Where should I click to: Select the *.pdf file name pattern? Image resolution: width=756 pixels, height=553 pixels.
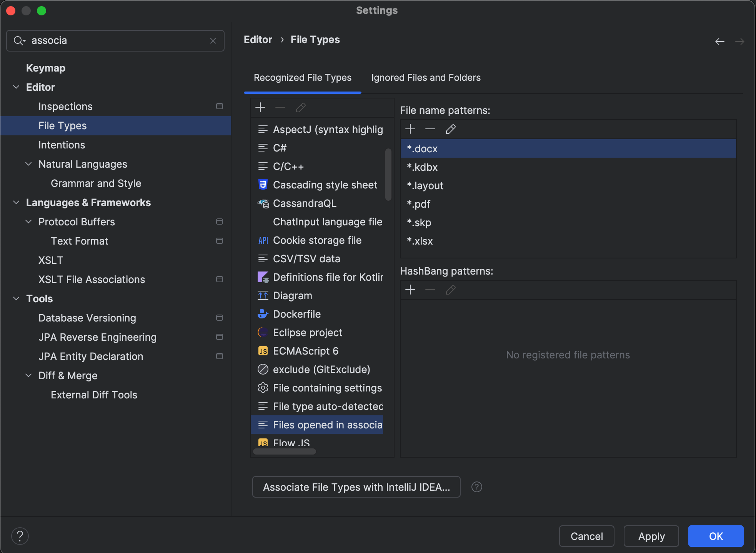pos(419,204)
